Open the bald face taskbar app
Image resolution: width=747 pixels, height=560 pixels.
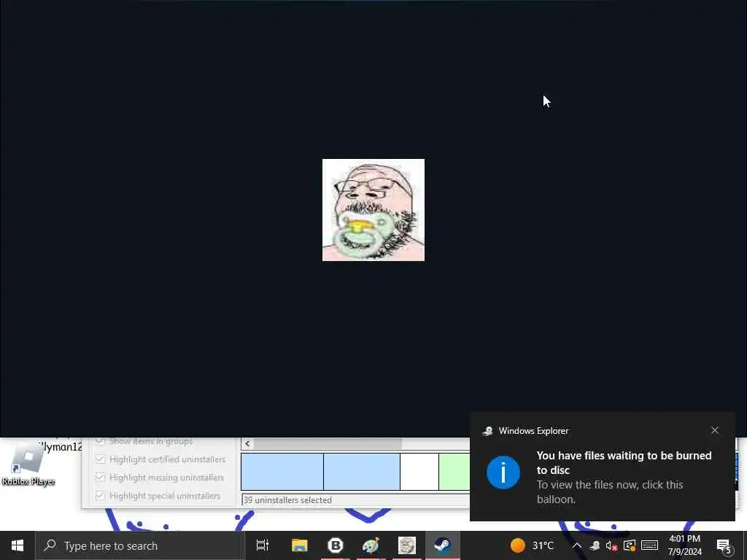click(x=407, y=545)
